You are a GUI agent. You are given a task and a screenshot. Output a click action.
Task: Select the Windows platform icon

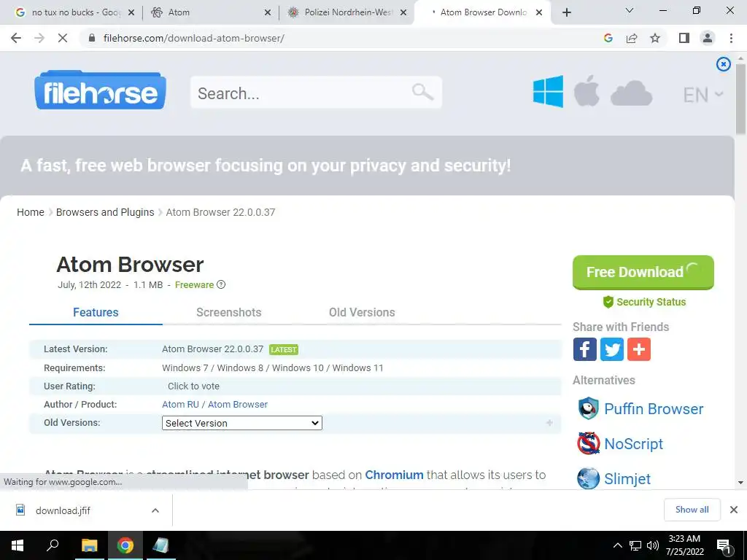[x=548, y=91]
